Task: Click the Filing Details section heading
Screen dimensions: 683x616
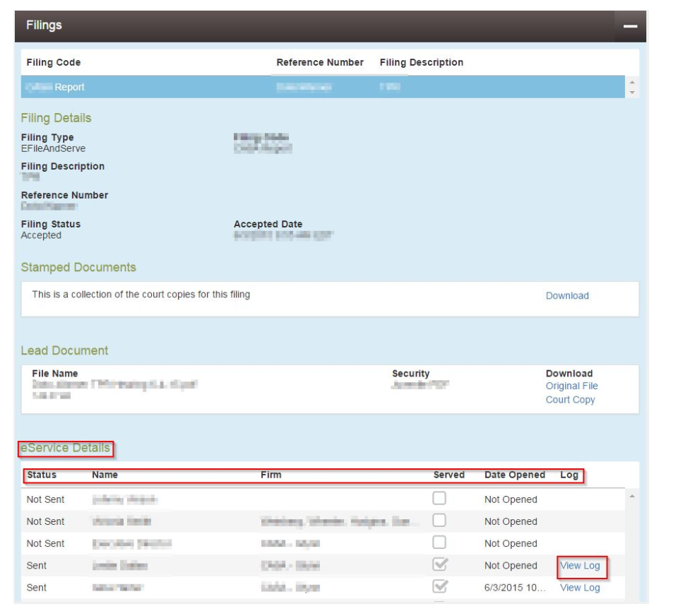Action: (x=57, y=118)
